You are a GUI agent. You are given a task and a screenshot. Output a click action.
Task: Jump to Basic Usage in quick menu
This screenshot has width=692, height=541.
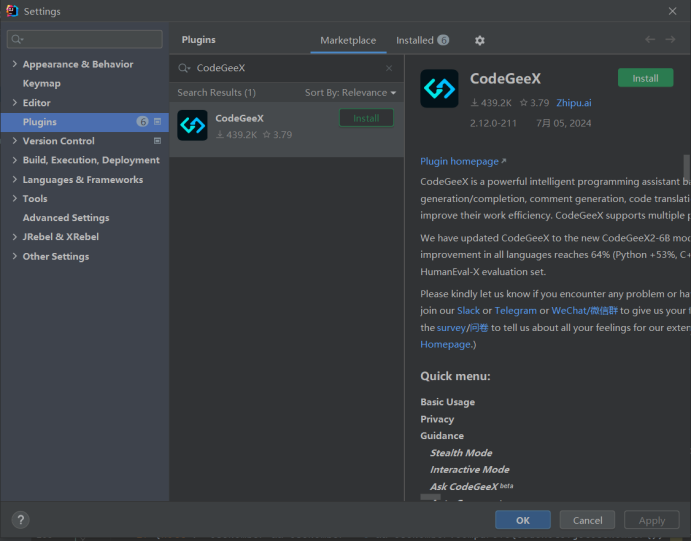click(448, 402)
